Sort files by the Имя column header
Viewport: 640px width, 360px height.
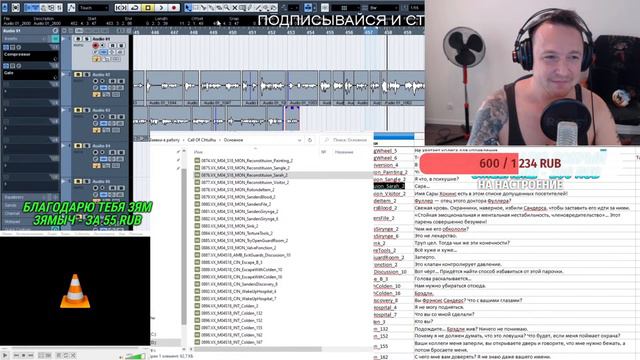[x=198, y=152]
